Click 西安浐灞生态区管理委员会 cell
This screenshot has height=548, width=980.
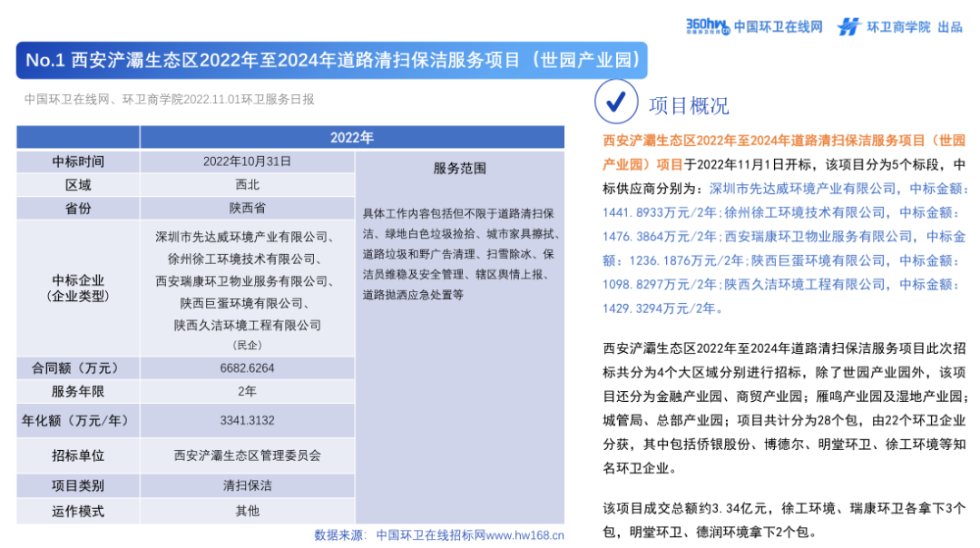247,455
